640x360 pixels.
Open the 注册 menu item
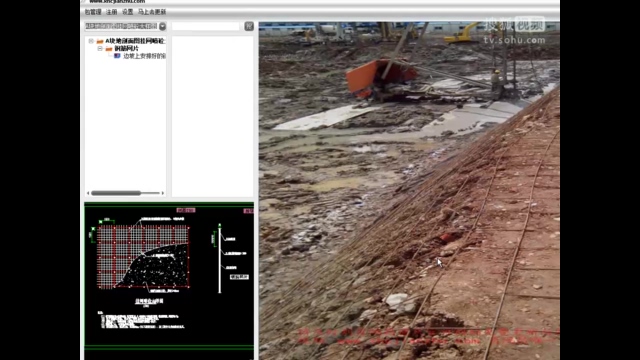pyautogui.click(x=111, y=12)
